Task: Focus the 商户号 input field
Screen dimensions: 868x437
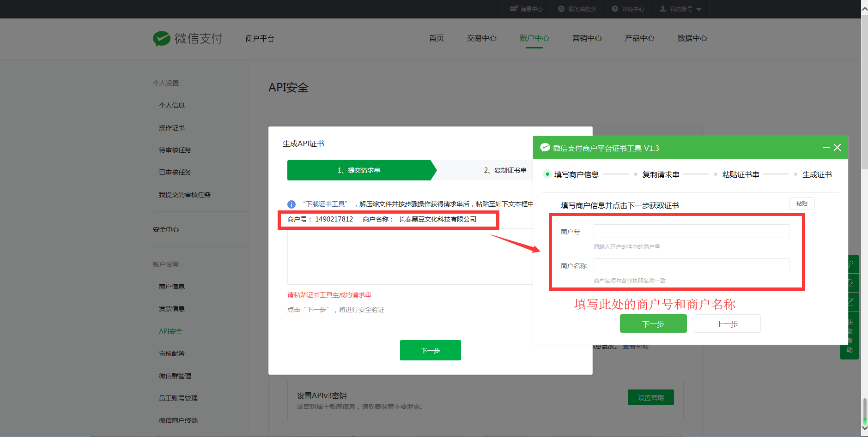Action: click(x=692, y=231)
